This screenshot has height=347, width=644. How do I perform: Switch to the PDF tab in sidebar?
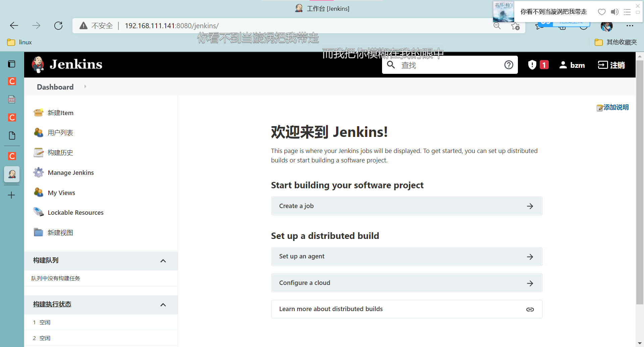12,99
